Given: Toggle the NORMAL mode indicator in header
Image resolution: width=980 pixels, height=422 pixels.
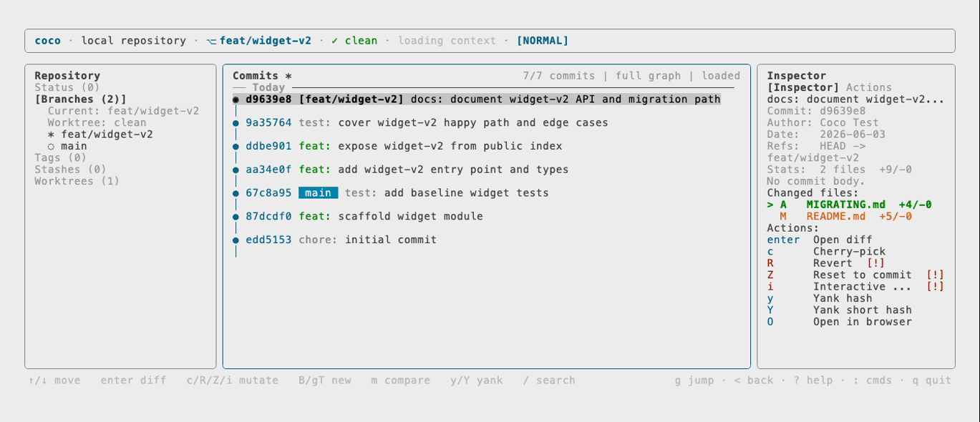Looking at the screenshot, I should pyautogui.click(x=543, y=41).
